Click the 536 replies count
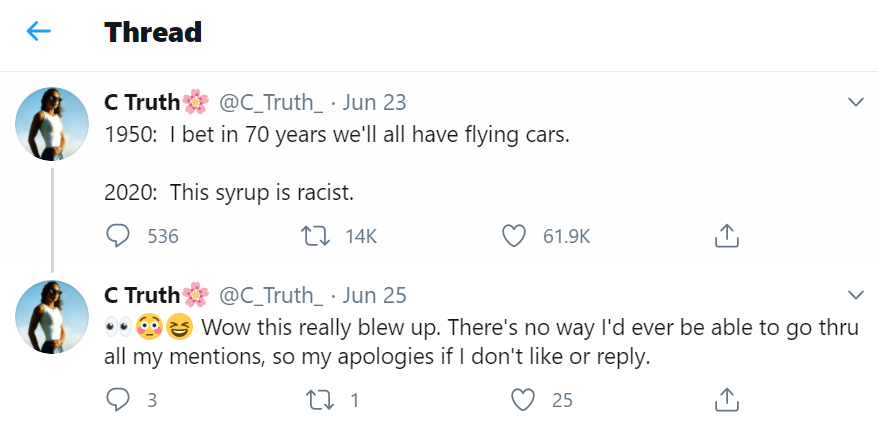 (x=162, y=236)
